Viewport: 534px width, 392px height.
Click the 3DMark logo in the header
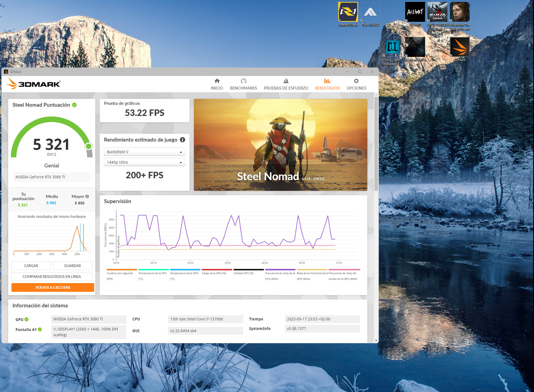(x=33, y=84)
